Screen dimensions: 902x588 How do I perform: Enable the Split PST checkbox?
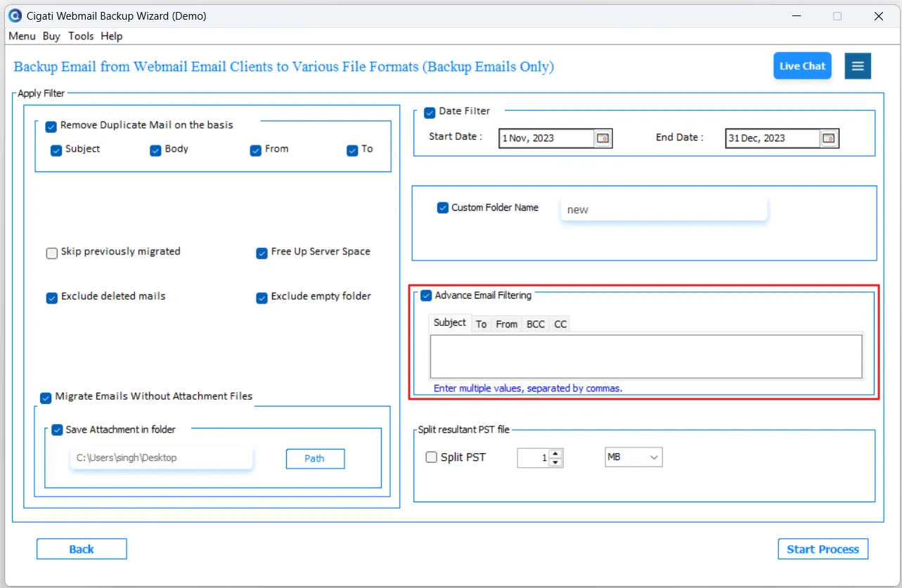432,457
